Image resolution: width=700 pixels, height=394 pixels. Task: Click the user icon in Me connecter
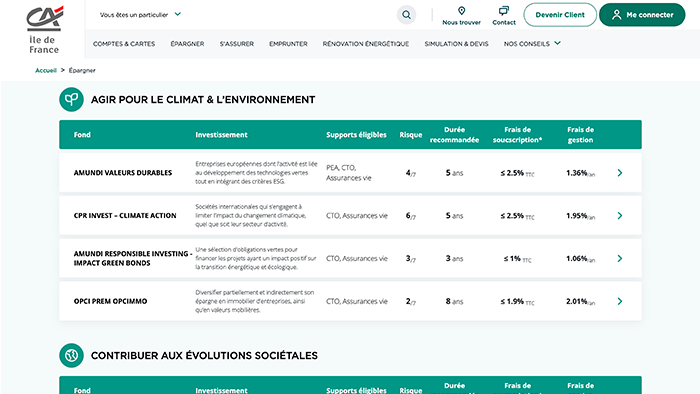(617, 15)
